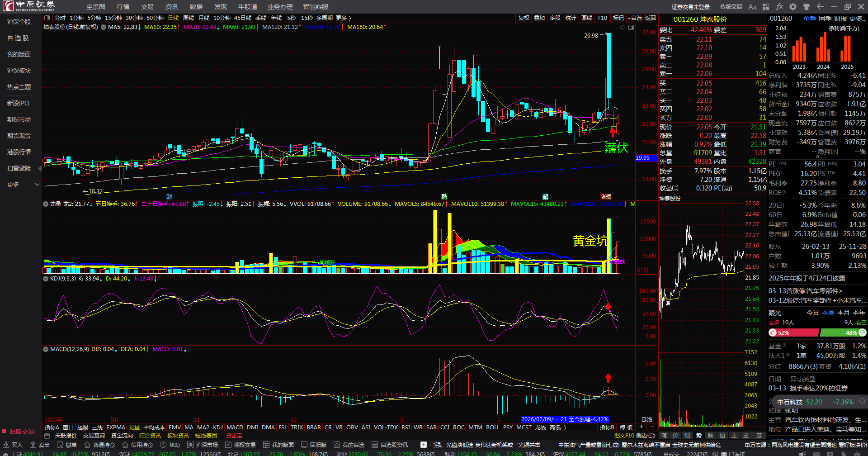Open 我的版面 from the bottom toolbar
The height and width of the screenshot is (456, 868).
tap(278, 445)
